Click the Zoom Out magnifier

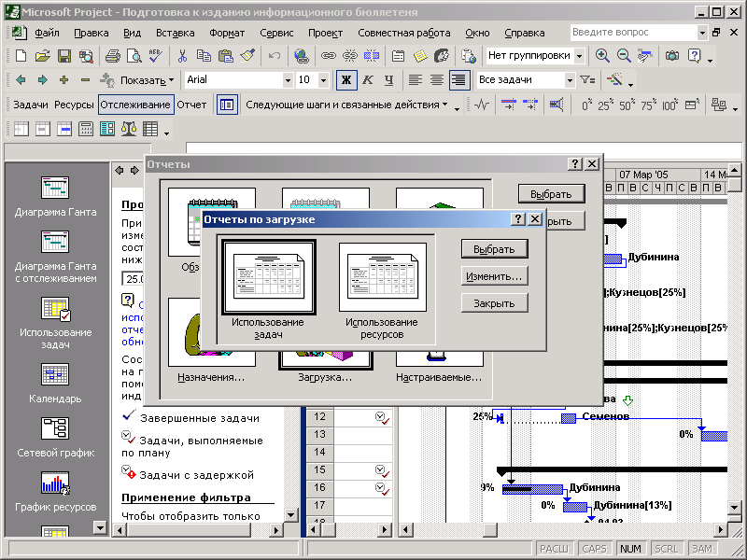624,56
